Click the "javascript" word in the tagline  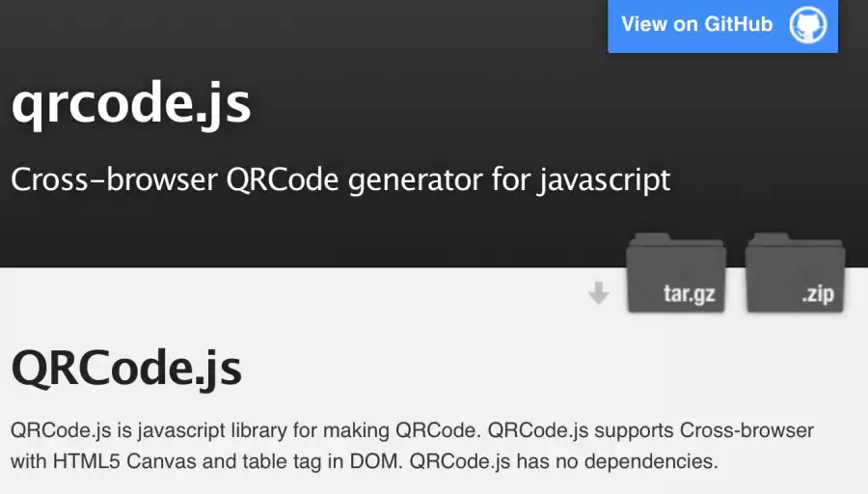[605, 180]
